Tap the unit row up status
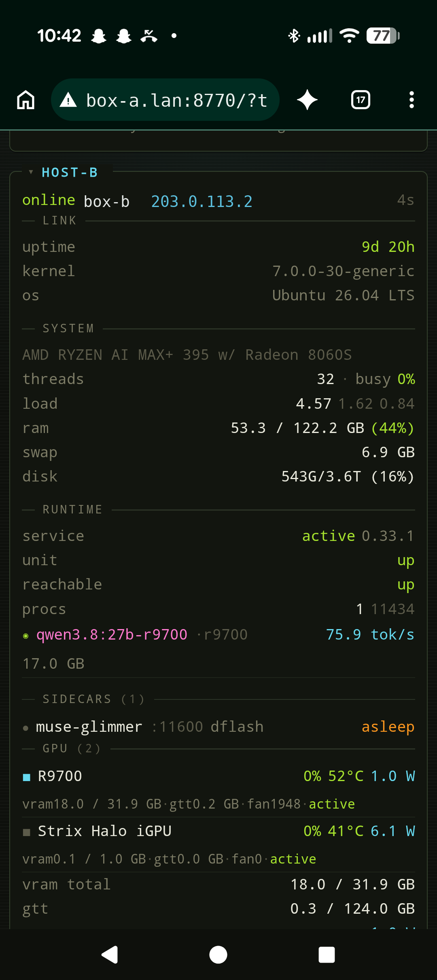The width and height of the screenshot is (437, 980). click(406, 561)
